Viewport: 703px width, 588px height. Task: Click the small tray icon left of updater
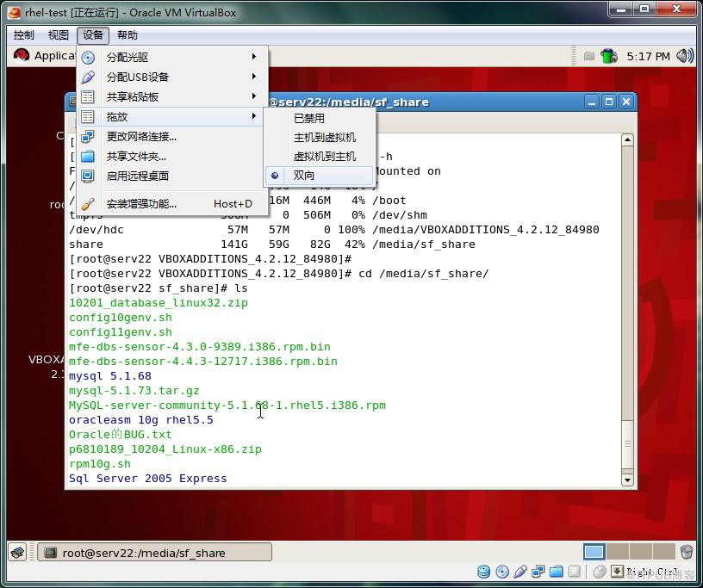[x=589, y=57]
